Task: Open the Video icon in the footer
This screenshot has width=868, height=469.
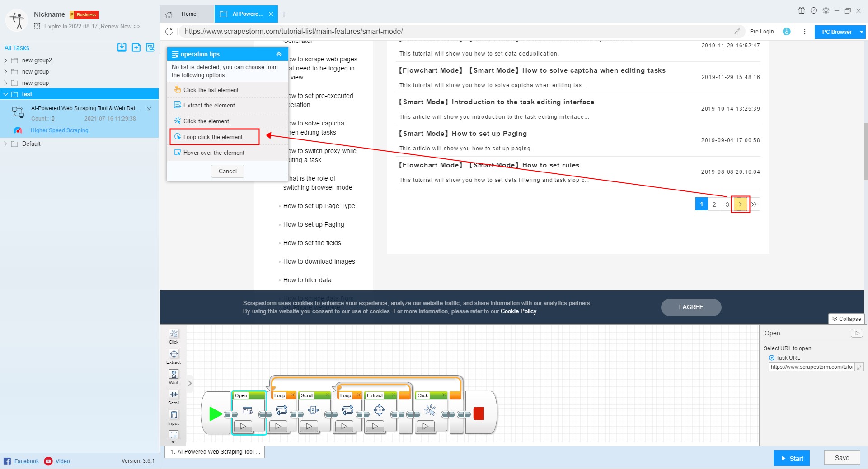Action: 48,461
